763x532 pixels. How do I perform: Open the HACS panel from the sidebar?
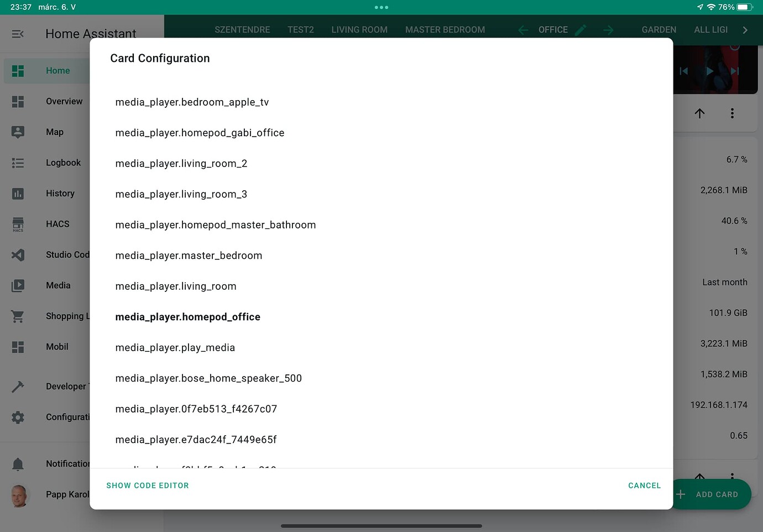(x=18, y=224)
